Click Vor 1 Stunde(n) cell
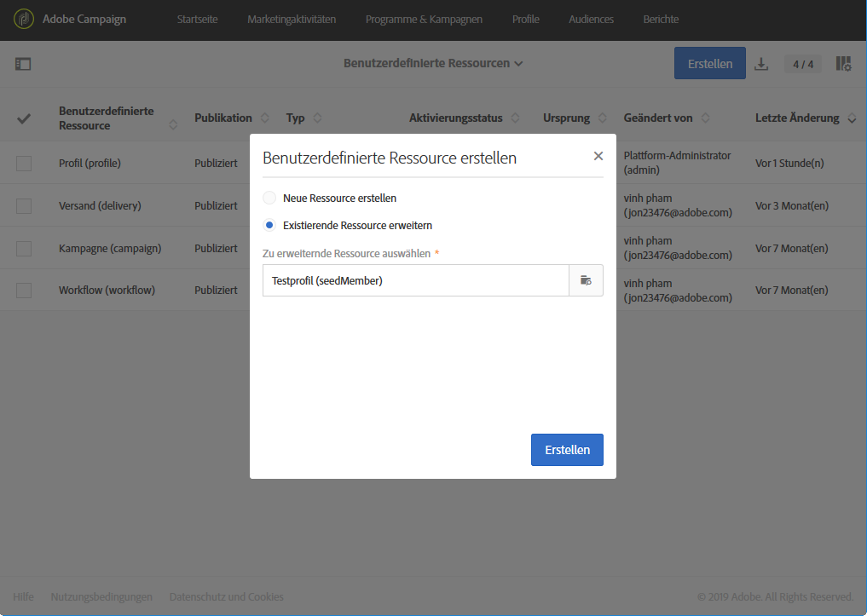867x616 pixels. [x=789, y=164]
